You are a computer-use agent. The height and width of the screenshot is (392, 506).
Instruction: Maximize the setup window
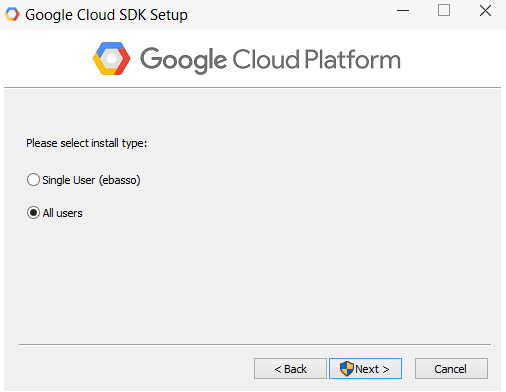444,10
